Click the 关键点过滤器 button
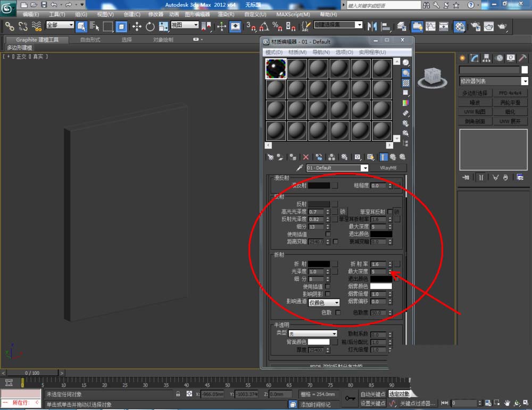 417,403
